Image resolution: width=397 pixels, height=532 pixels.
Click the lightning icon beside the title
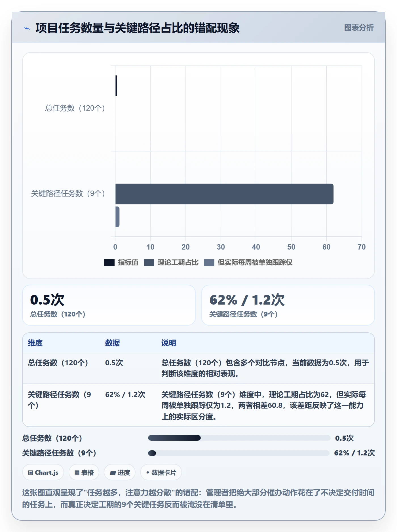coord(27,28)
